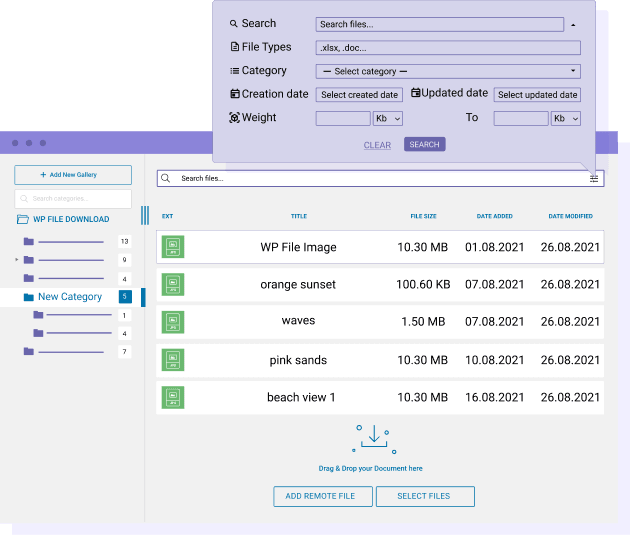The image size is (630, 535).
Task: Click the 16.08.2021 date added value
Action: tap(494, 397)
